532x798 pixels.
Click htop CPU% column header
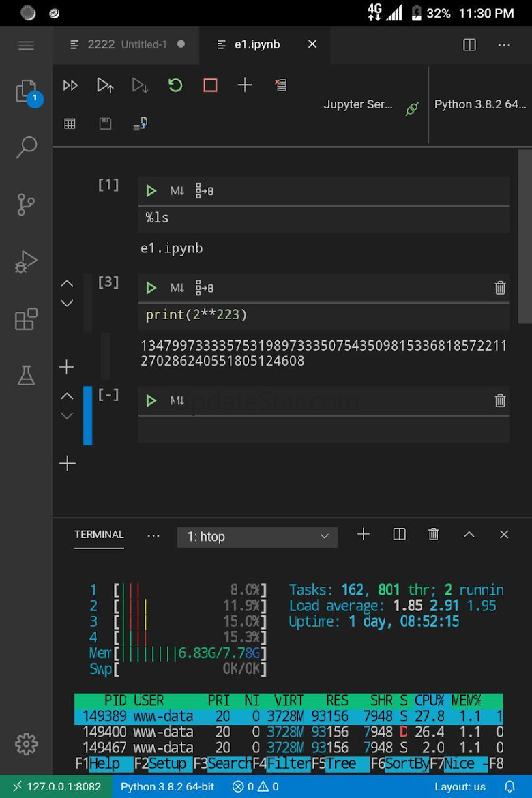429,700
